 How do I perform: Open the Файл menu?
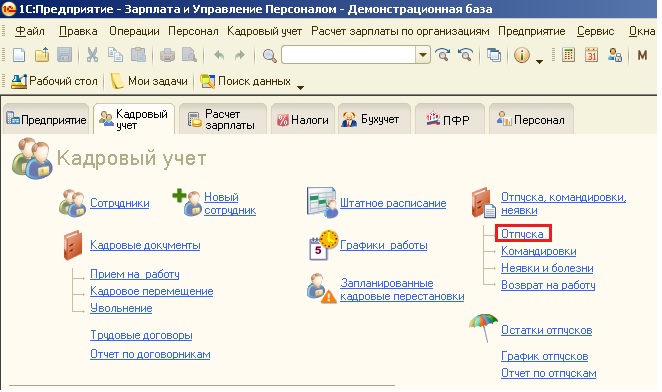tap(30, 31)
